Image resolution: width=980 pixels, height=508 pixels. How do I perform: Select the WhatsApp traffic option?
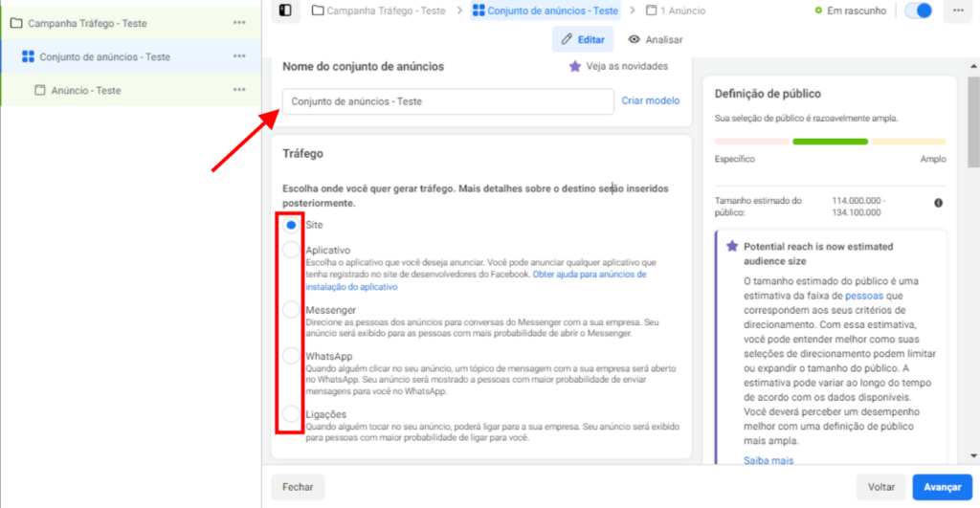coord(291,356)
